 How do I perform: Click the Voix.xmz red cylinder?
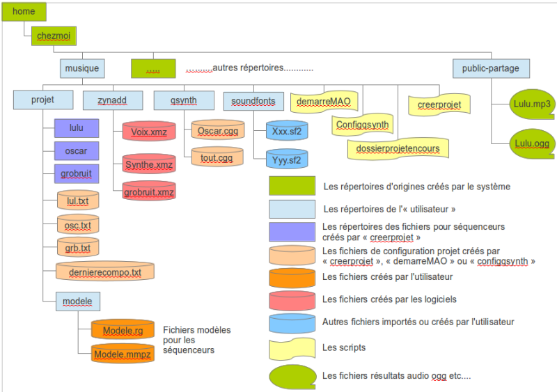click(x=149, y=131)
